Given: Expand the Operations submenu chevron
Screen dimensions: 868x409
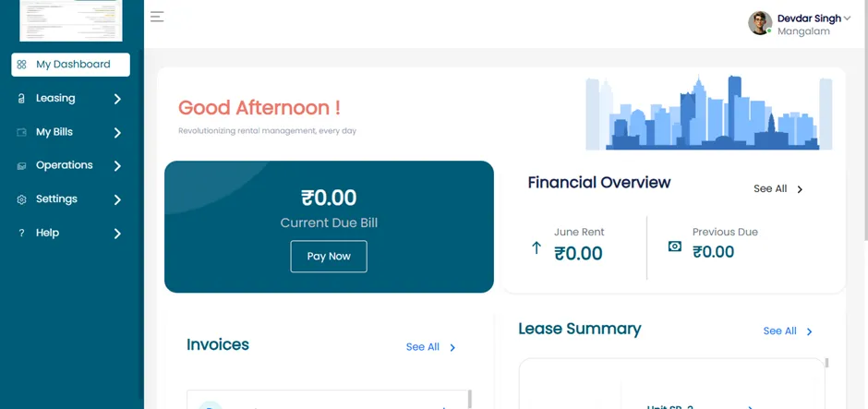Looking at the screenshot, I should pyautogui.click(x=117, y=166).
